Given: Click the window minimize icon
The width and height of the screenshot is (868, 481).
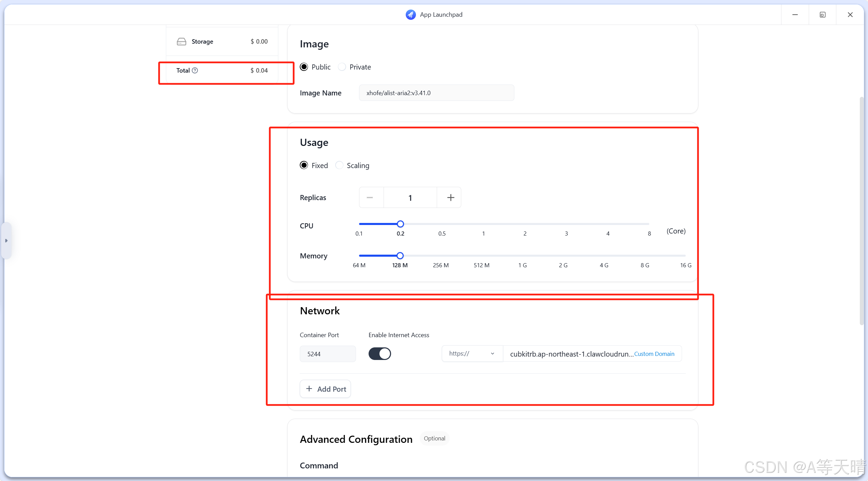Looking at the screenshot, I should click(x=795, y=15).
